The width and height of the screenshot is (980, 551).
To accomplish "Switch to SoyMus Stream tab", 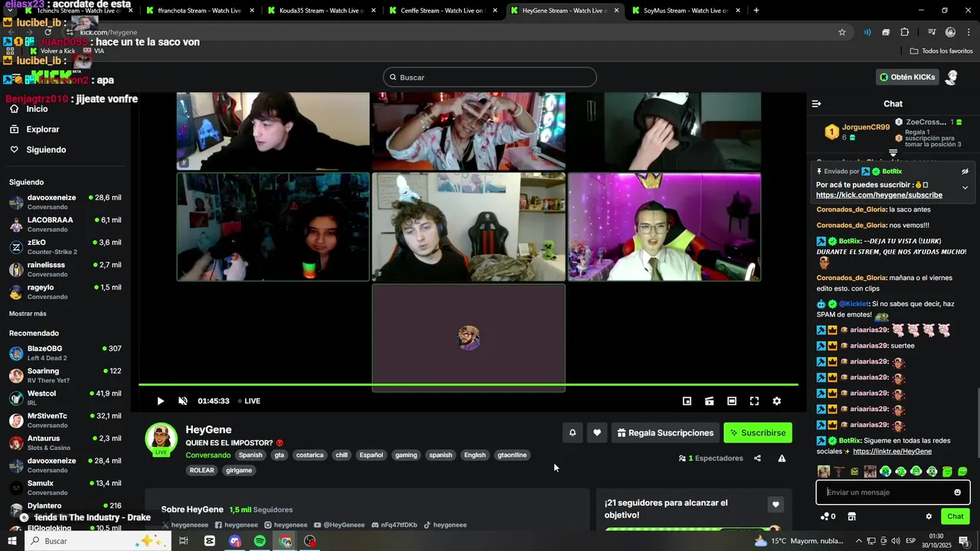I will [x=685, y=11].
